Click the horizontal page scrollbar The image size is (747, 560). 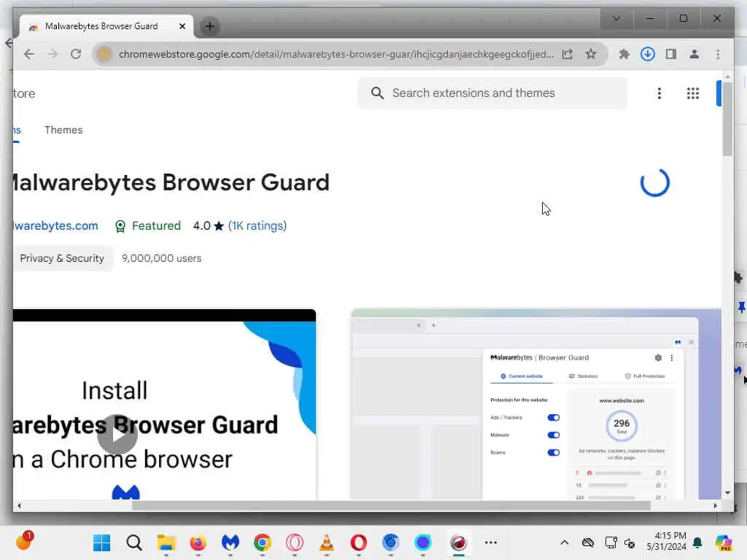pos(391,506)
